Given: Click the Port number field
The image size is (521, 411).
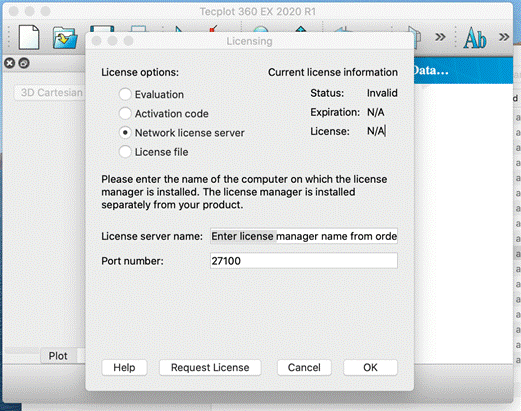Looking at the screenshot, I should click(304, 261).
